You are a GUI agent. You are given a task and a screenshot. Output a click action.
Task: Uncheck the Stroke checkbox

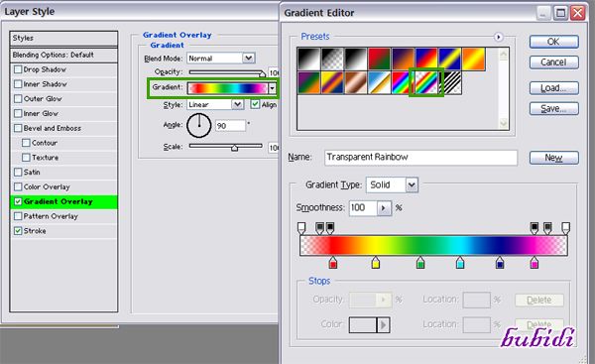pos(18,231)
